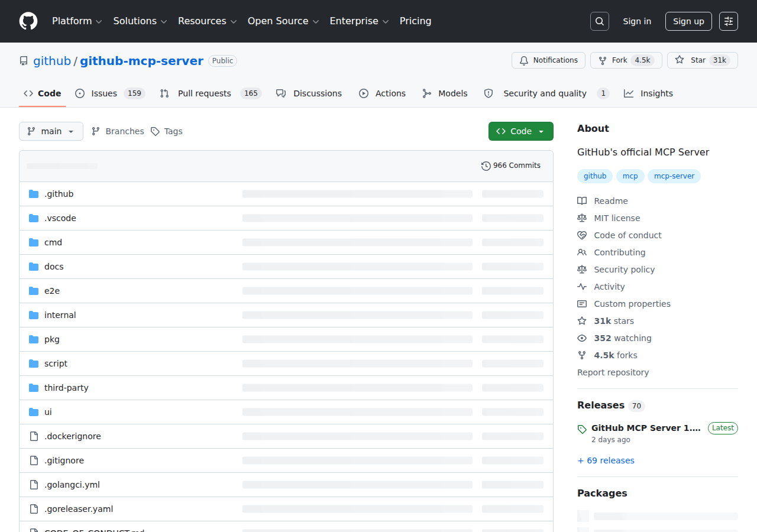The image size is (757, 532).
Task: Click the Activity pulse icon
Action: point(582,287)
